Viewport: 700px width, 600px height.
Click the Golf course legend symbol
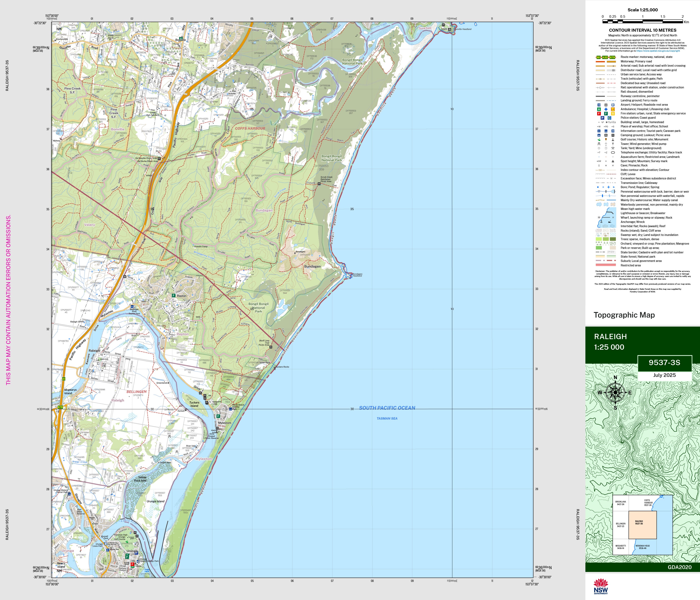coord(599,140)
